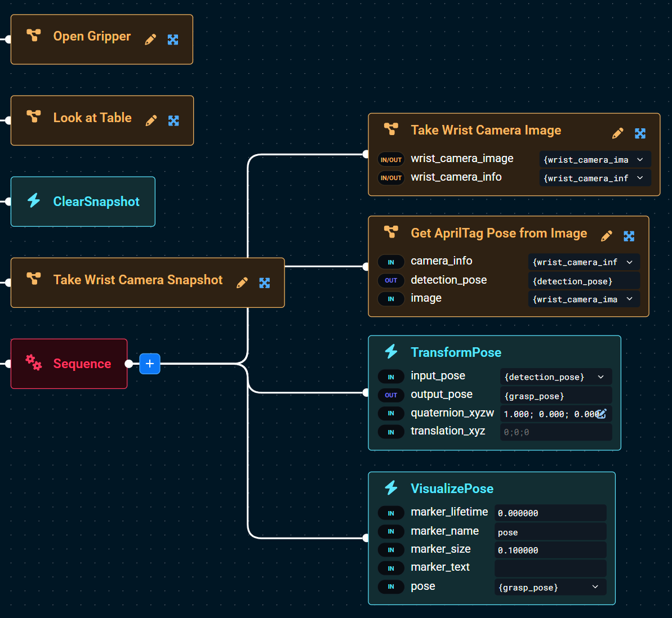The height and width of the screenshot is (618, 672).
Task: Click the marker_lifetime value field
Action: [x=550, y=513]
